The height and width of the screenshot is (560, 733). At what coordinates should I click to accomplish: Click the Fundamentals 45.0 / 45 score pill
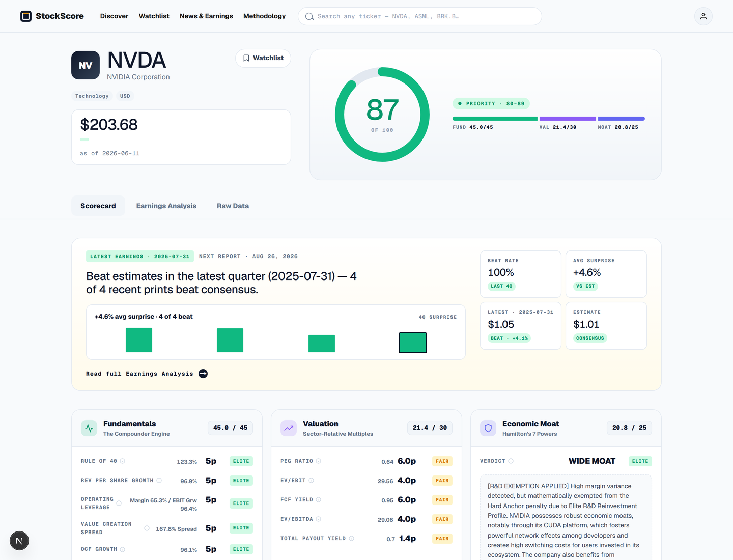(x=231, y=428)
